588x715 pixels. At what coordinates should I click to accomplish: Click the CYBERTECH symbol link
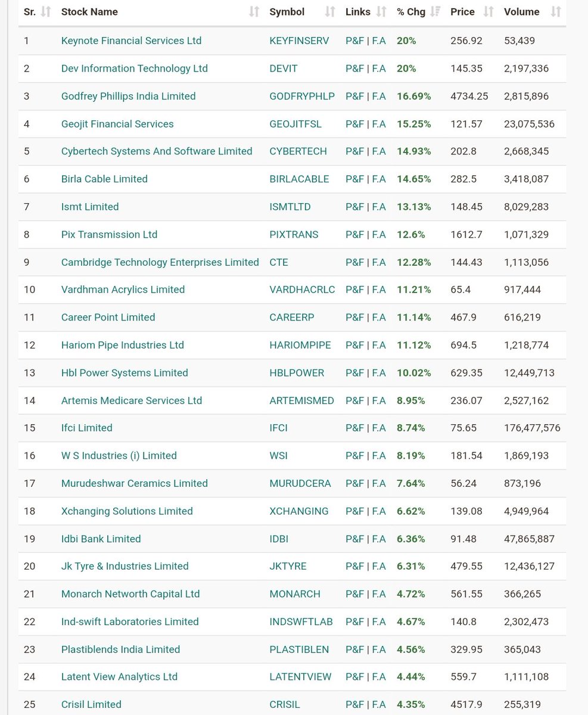click(298, 151)
